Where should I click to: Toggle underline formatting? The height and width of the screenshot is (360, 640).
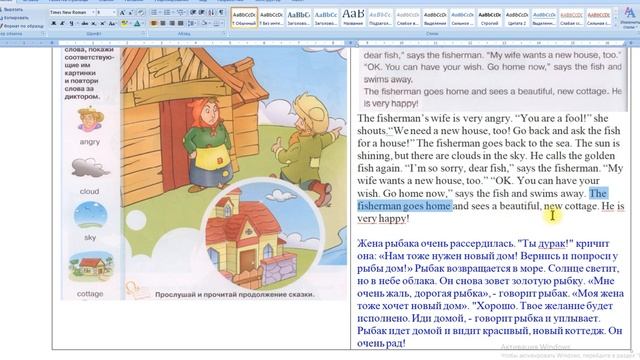[x=71, y=23]
